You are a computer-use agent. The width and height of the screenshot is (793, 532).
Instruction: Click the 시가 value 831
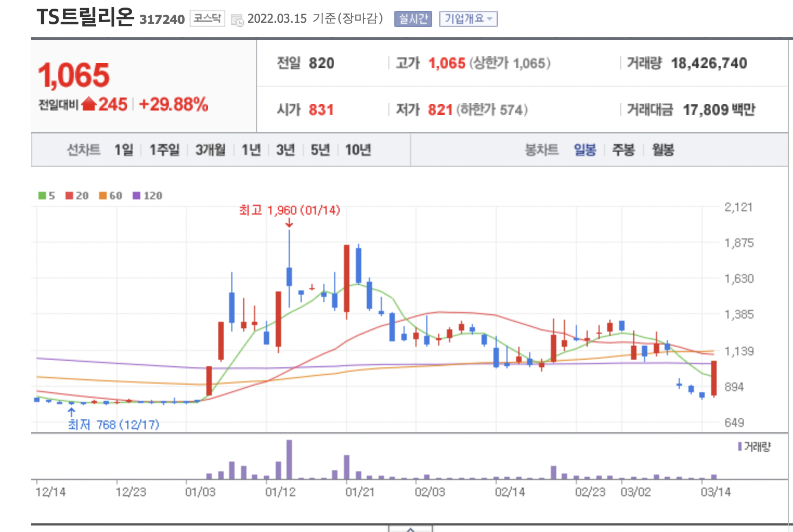321,110
